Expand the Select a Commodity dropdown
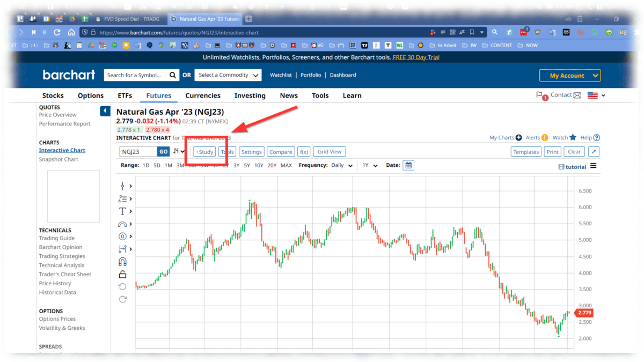The image size is (644, 362). 228,75
